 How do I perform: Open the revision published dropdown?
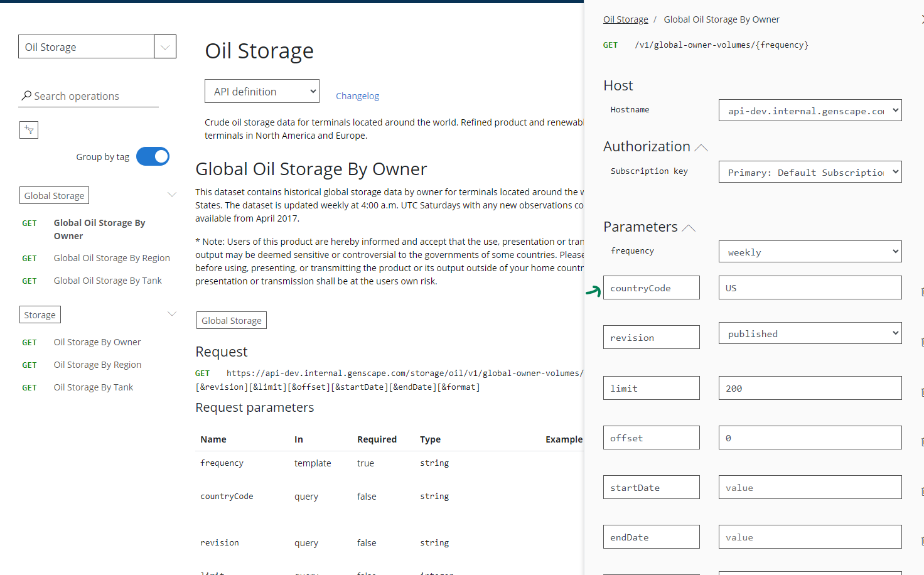coord(810,333)
